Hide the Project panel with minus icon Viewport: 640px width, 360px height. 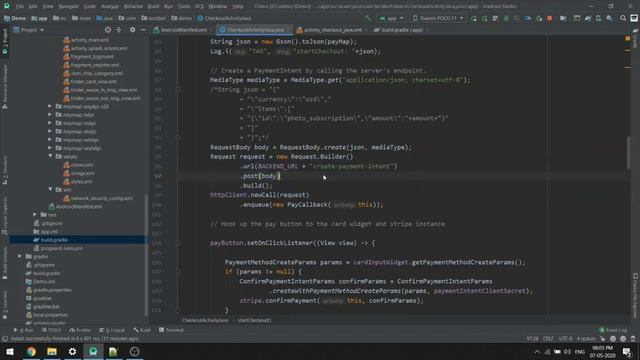[143, 30]
